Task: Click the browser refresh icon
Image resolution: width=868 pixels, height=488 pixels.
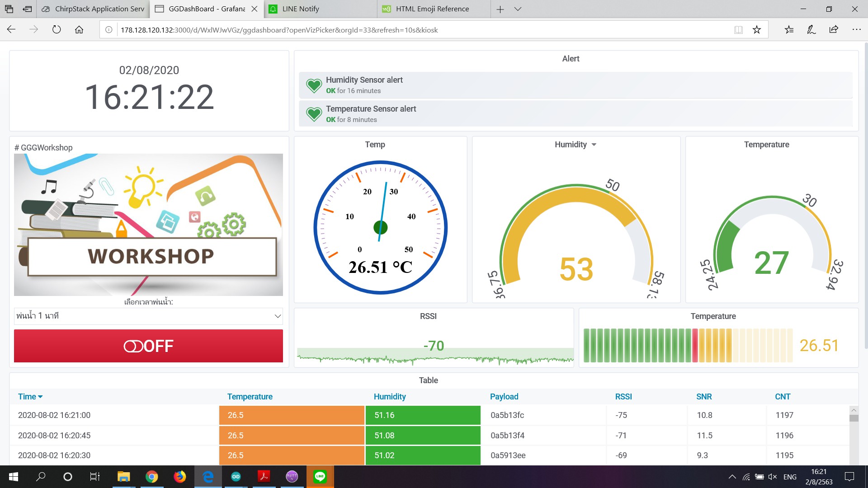Action: 57,30
